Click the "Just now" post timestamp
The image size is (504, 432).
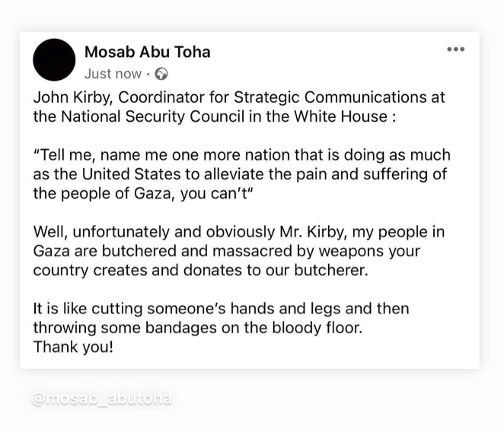[113, 74]
